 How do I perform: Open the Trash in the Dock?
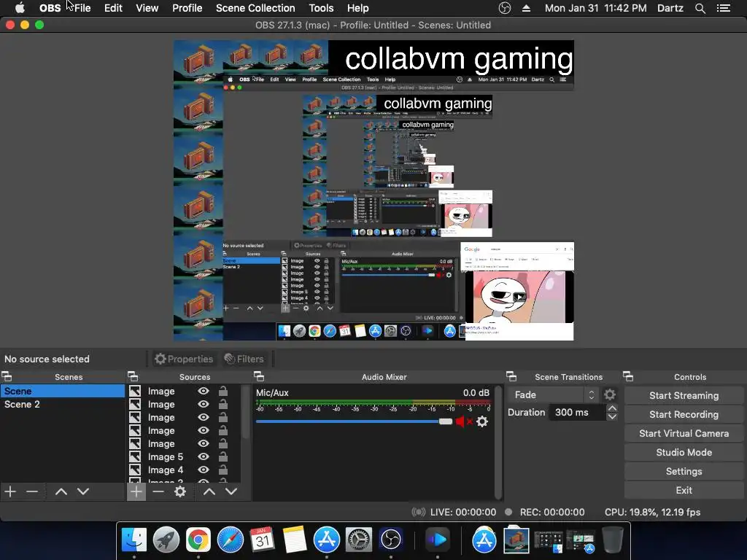tap(613, 540)
